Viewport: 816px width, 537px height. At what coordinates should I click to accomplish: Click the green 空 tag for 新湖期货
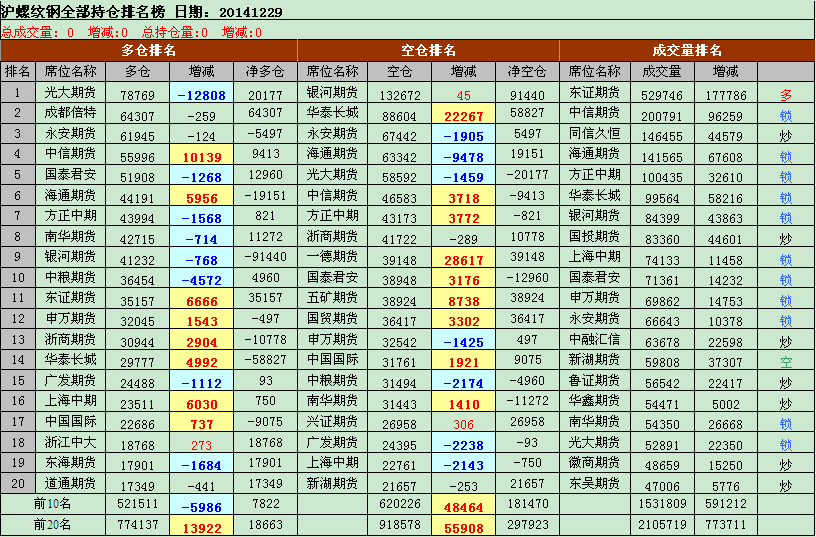786,363
